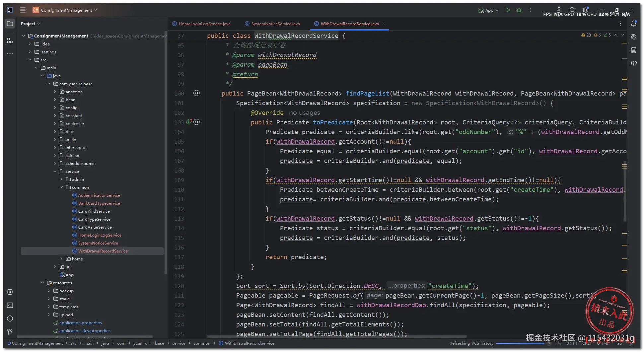Open the main hamburger menu
The height and width of the screenshot is (352, 644).
click(23, 10)
